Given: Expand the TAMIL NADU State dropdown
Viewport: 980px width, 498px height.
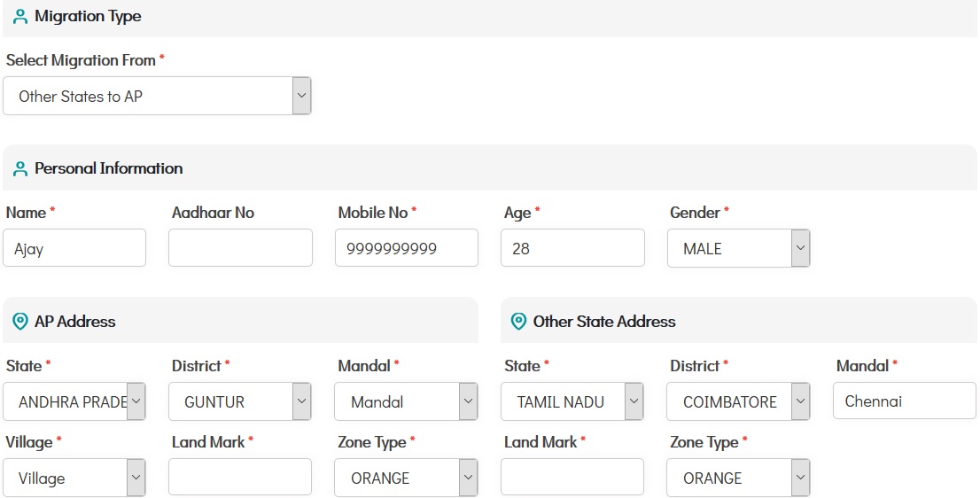Looking at the screenshot, I should tap(572, 401).
